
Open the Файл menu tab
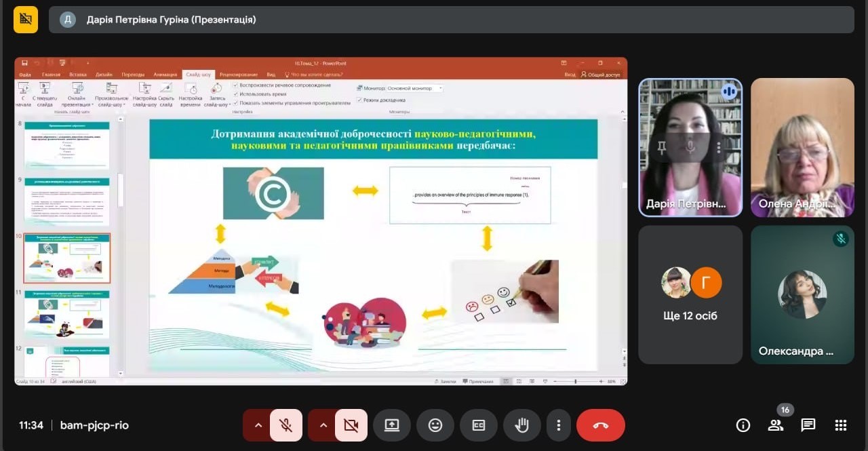25,75
